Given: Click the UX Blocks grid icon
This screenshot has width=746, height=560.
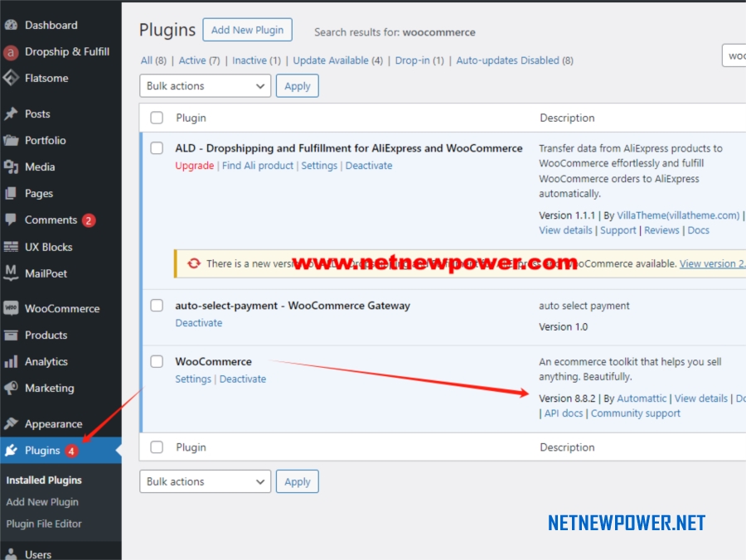Looking at the screenshot, I should [x=11, y=247].
